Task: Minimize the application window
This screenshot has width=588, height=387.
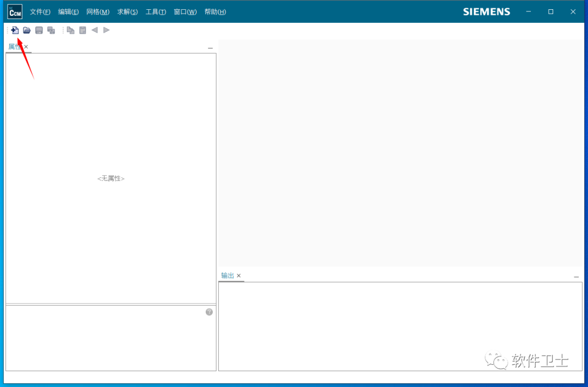Action: [528, 11]
